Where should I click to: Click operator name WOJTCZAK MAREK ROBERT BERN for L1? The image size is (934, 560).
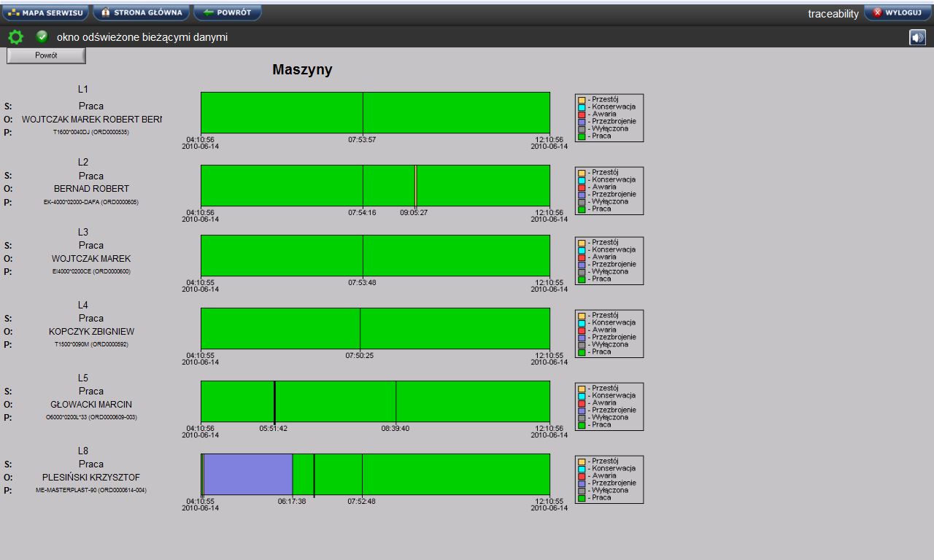pos(91,119)
